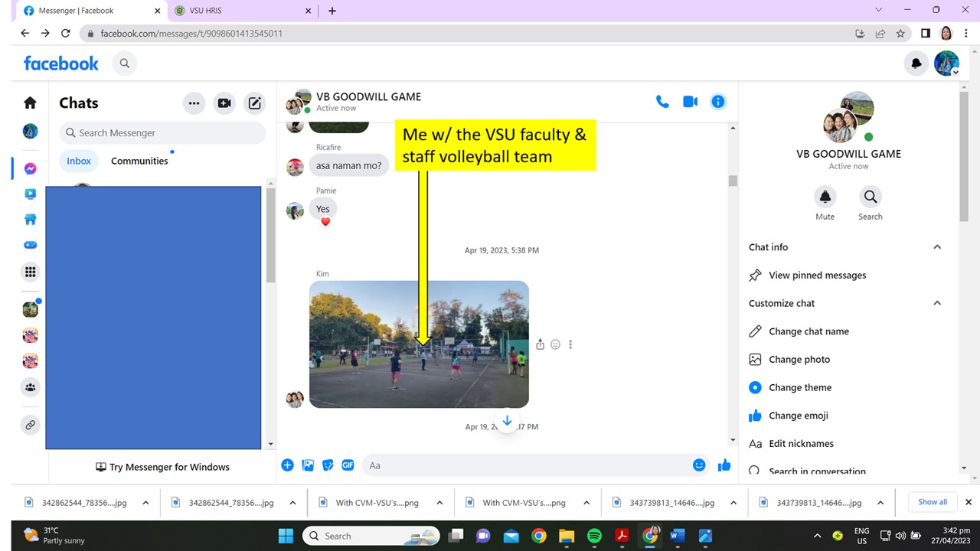
Task: Collapse the Customize chat section
Action: pyautogui.click(x=936, y=303)
